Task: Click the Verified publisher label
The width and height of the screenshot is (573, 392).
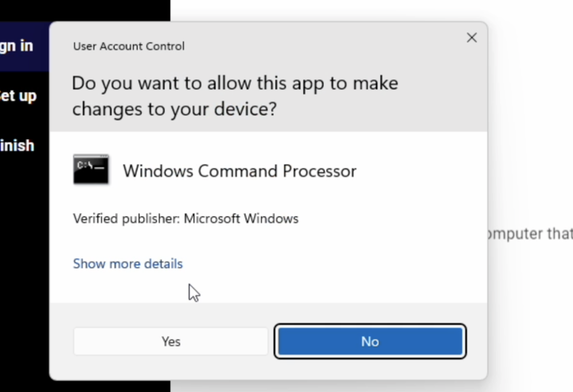Action: 127,218
